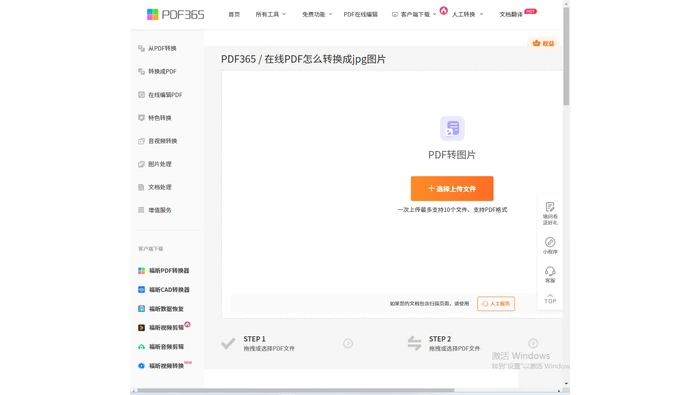This screenshot has width=700, height=395.
Task: Click the arrow circle after STEP 1
Action: [x=348, y=343]
